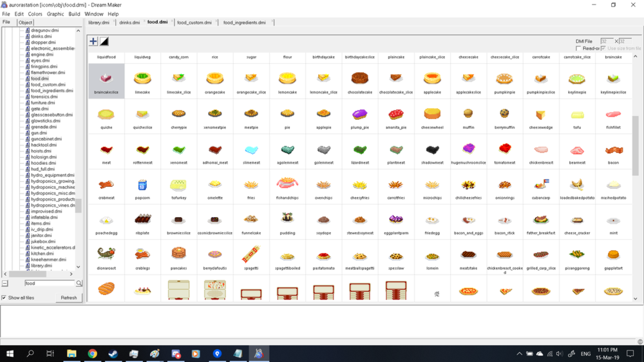644x362 pixels.
Task: Click the taskbar clock and date
Action: click(607, 354)
